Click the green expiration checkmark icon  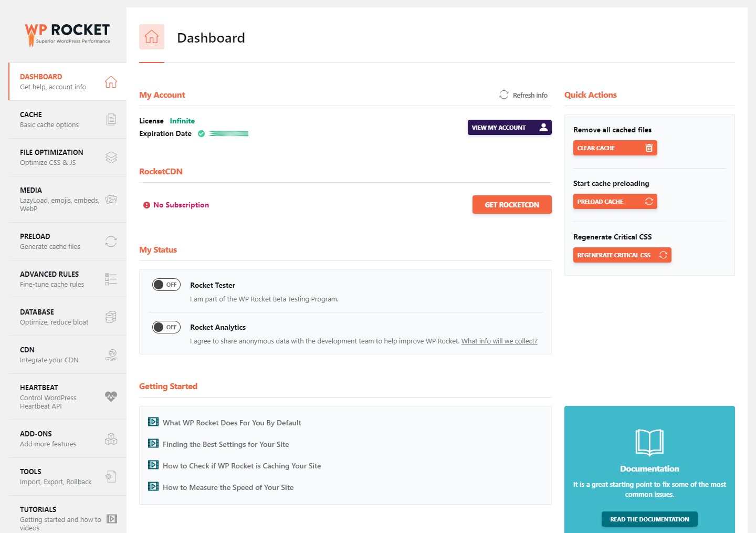(201, 133)
